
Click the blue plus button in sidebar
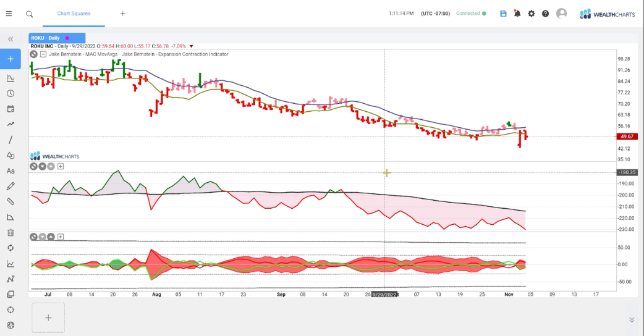[x=11, y=59]
